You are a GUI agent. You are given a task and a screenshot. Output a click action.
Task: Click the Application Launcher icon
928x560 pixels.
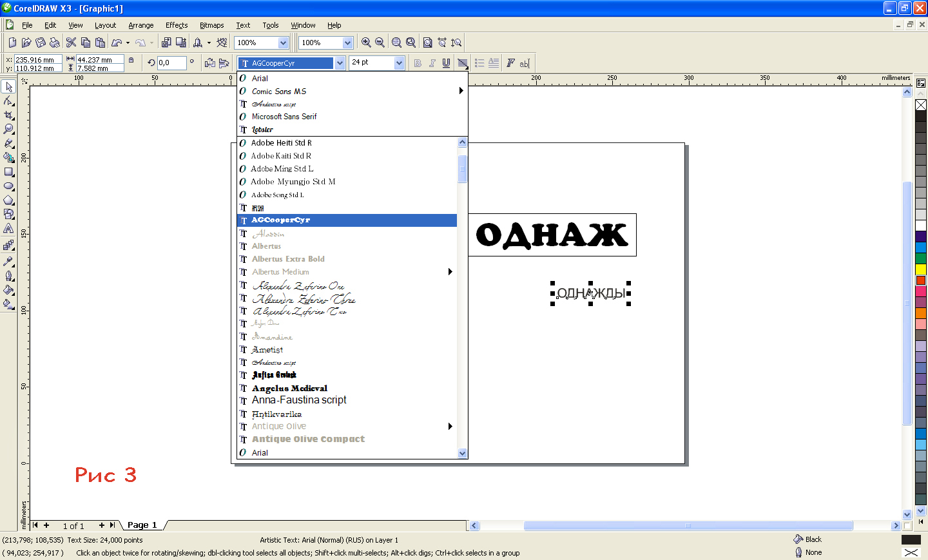coord(198,43)
